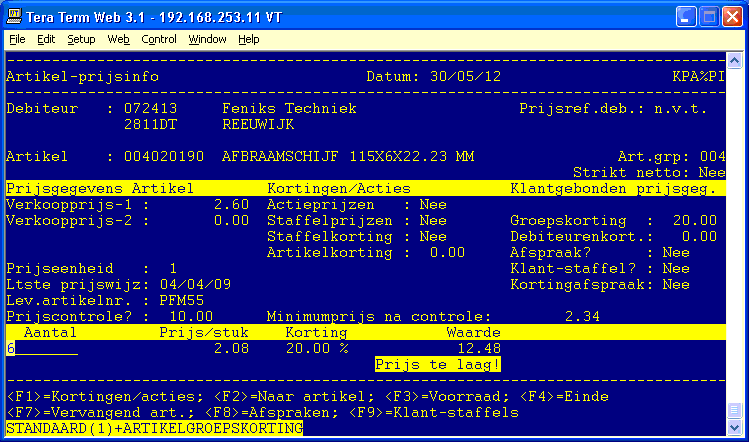The width and height of the screenshot is (749, 442).
Task: Open the Web menu
Action: [x=118, y=39]
